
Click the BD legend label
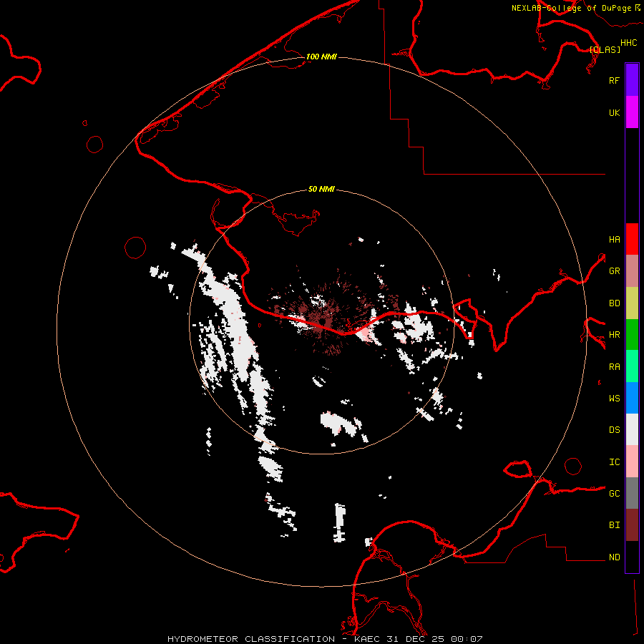(x=614, y=303)
